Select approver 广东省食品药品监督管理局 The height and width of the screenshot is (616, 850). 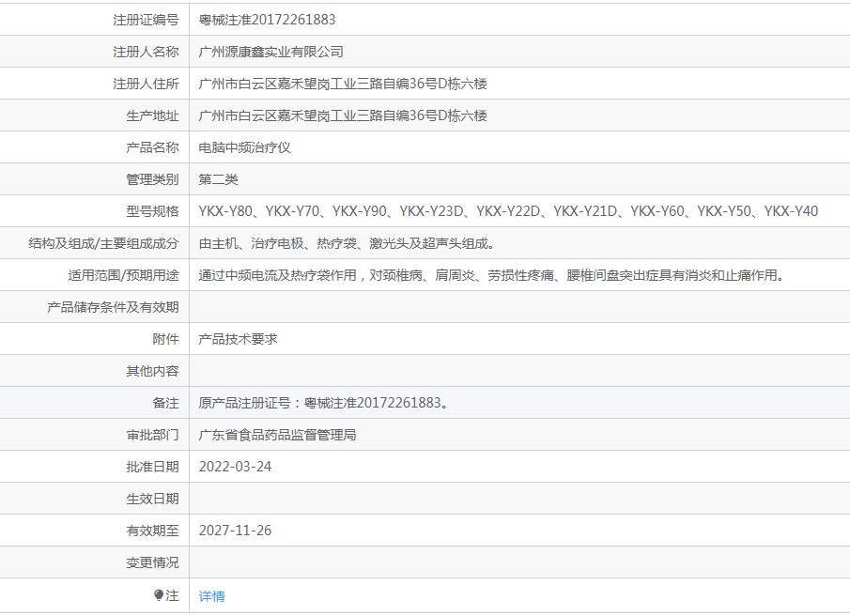pyautogui.click(x=278, y=435)
